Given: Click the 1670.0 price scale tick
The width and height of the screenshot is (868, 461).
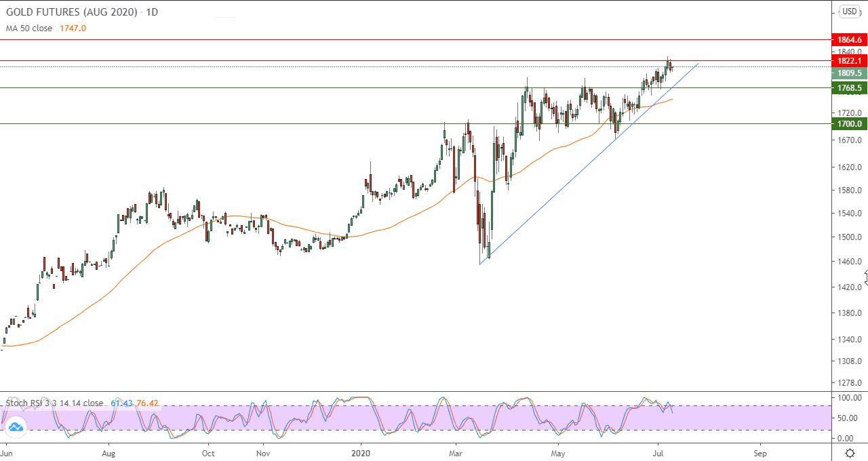Looking at the screenshot, I should pyautogui.click(x=850, y=140).
